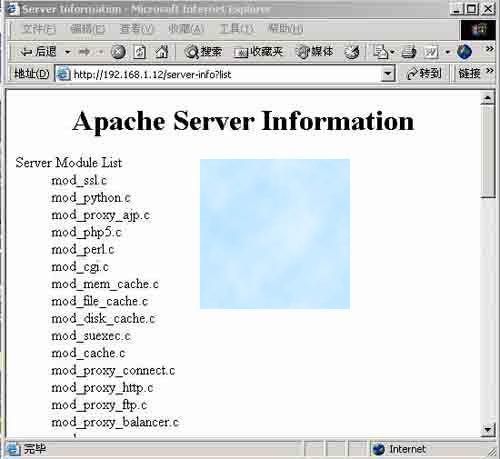Click the History toolbar icon
This screenshot has width=500, height=459.
pyautogui.click(x=352, y=52)
